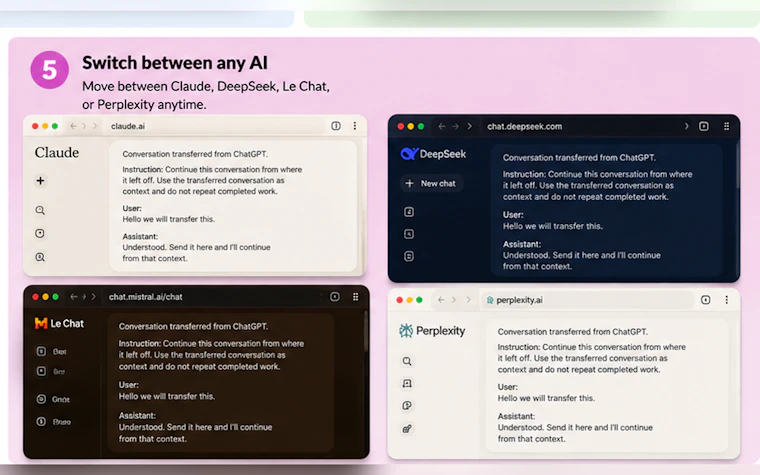The image size is (760, 475).
Task: Click the chat.deepseek.com address bar
Action: tap(584, 127)
